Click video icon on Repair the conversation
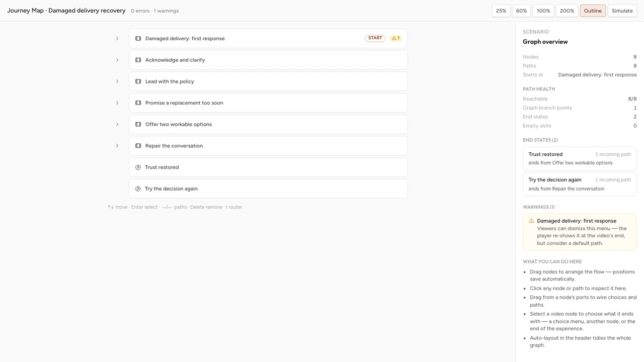The image size is (644, 362). pyautogui.click(x=138, y=146)
